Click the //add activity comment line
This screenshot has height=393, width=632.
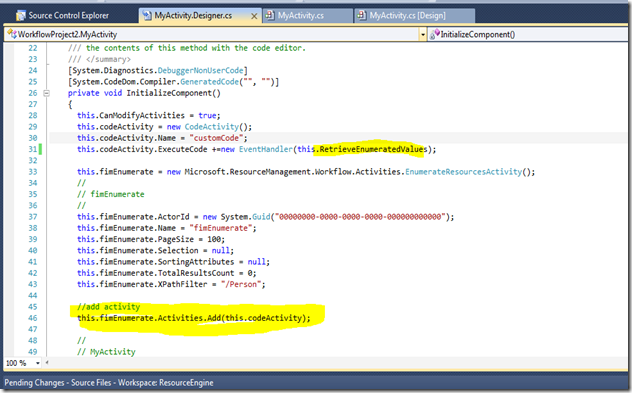[108, 307]
